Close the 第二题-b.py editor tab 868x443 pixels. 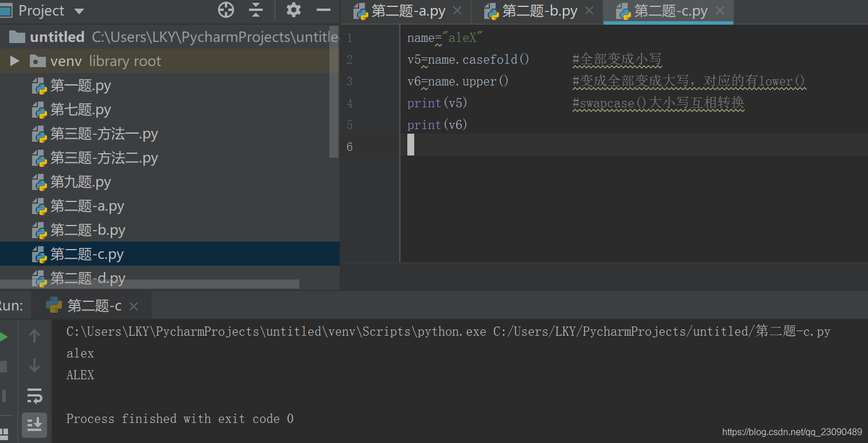tap(589, 11)
